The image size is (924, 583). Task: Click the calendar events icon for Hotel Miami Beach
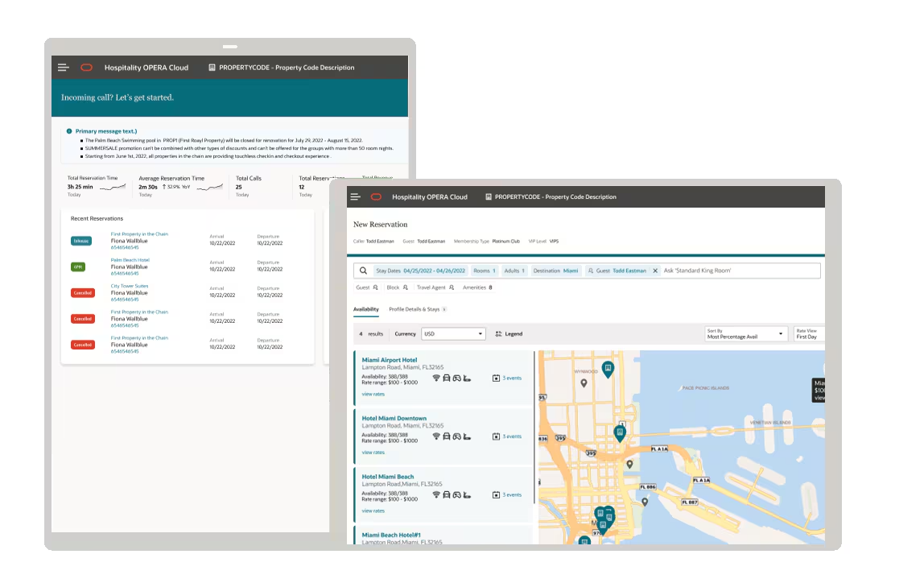click(x=496, y=494)
